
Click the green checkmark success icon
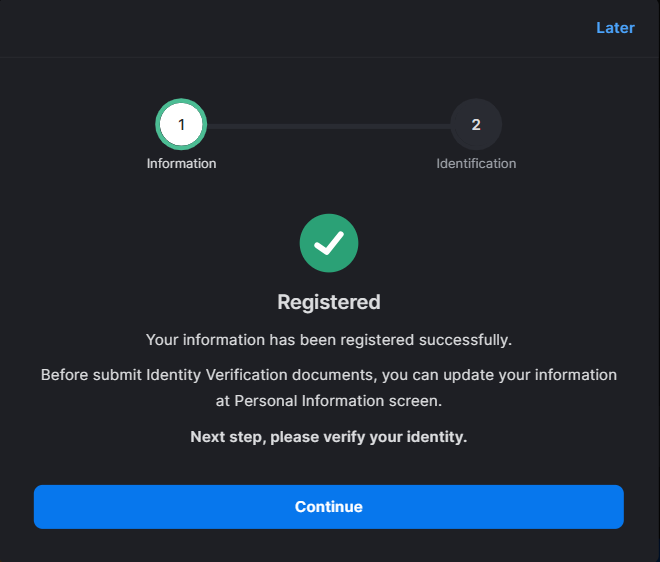[329, 243]
